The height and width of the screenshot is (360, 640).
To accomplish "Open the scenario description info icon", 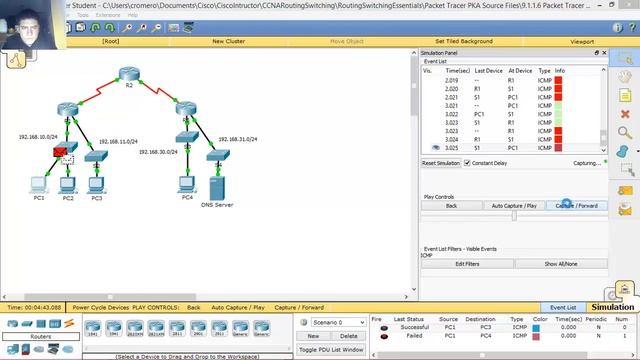I will 304,322.
